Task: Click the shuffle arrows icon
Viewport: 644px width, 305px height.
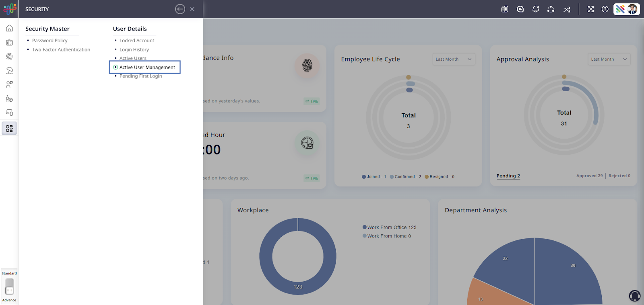Action: 567,9
